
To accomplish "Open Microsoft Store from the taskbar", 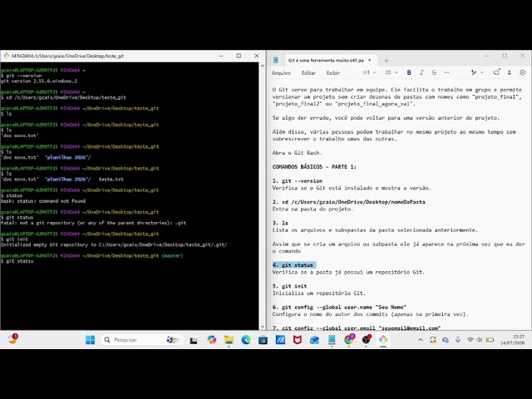I will click(263, 340).
